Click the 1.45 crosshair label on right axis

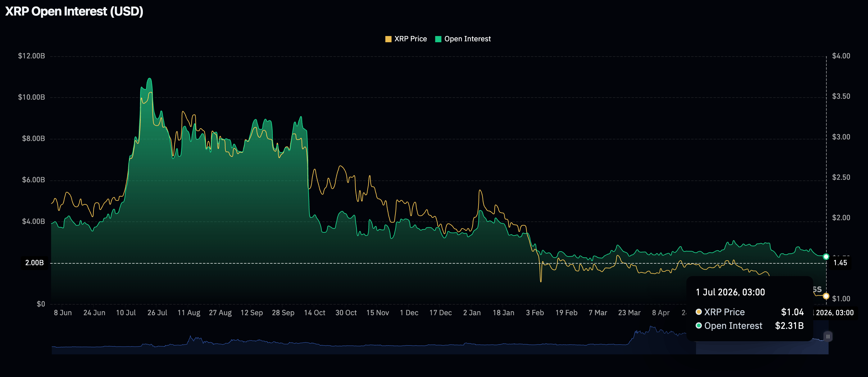tap(840, 263)
